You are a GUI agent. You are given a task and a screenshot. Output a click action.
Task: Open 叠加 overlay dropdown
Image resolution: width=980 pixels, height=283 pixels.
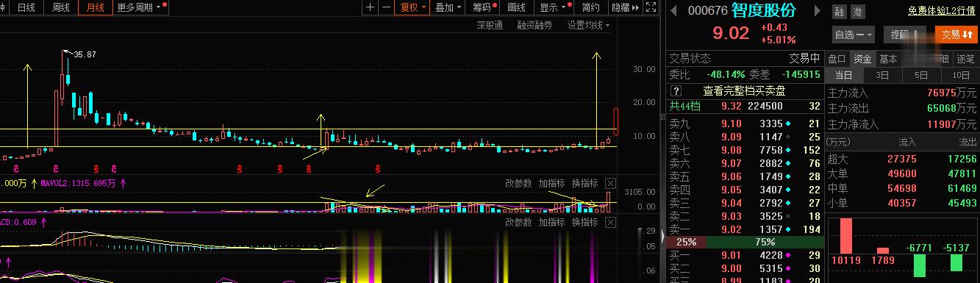448,7
